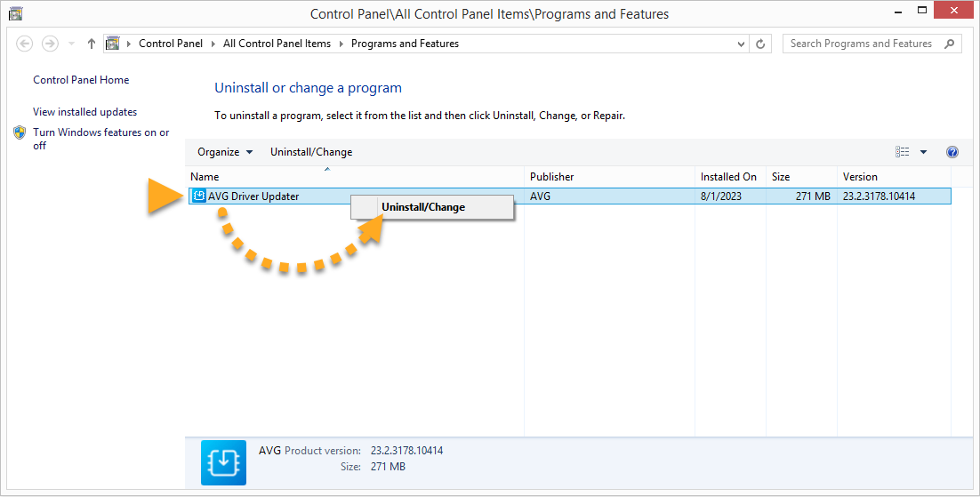This screenshot has height=497, width=980.
Task: Click the change view icon
Action: [903, 152]
